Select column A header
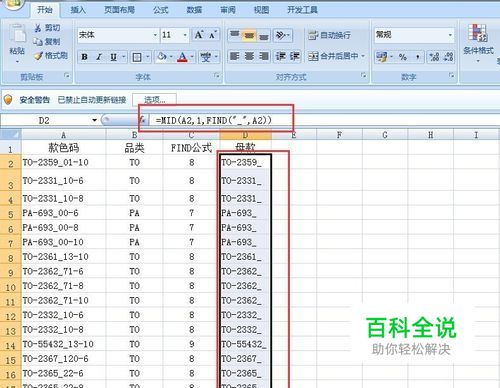Screen dimensions: 500x388 point(63,135)
